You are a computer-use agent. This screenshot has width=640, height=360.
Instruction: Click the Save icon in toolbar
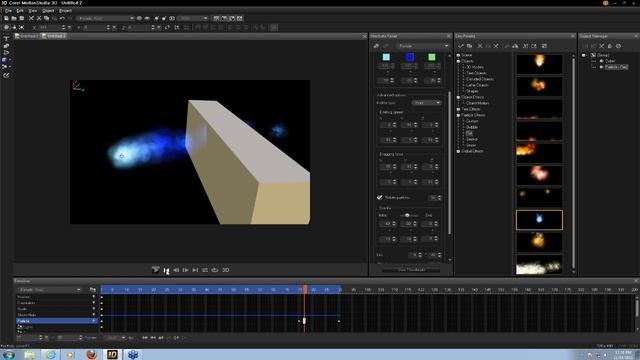[22, 18]
